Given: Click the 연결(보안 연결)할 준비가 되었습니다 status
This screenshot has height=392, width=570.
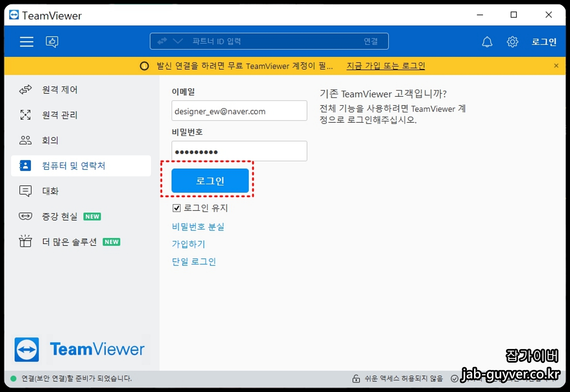Looking at the screenshot, I should coord(77,379).
